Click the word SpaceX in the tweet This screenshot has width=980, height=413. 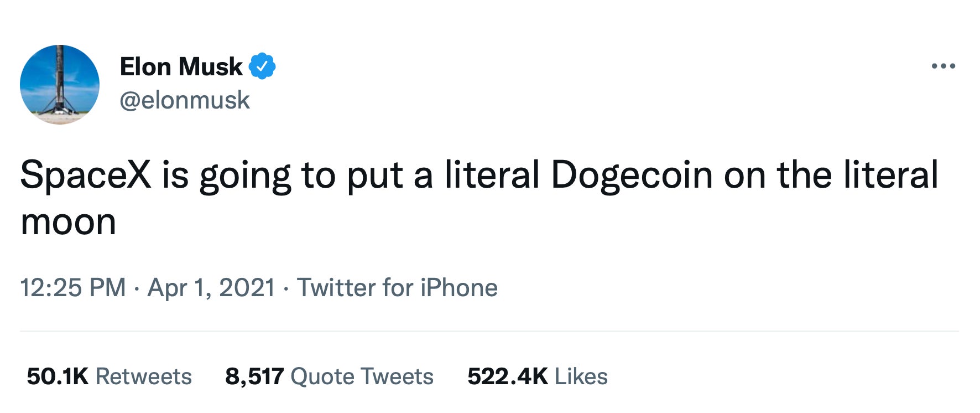click(x=86, y=175)
